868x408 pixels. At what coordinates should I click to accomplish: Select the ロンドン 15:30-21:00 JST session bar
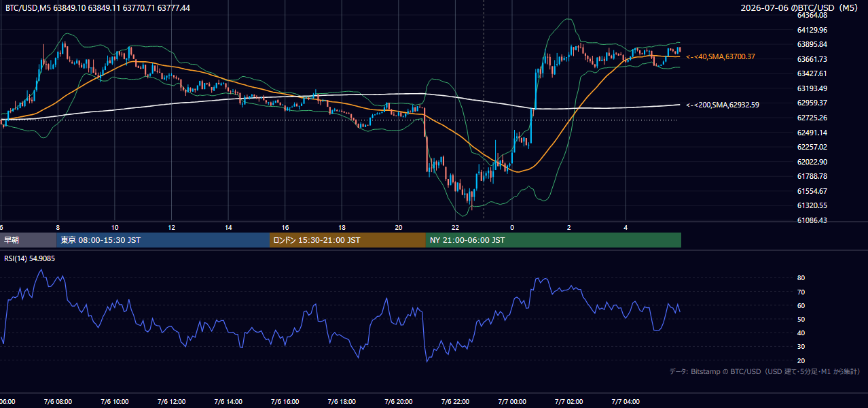pos(348,240)
